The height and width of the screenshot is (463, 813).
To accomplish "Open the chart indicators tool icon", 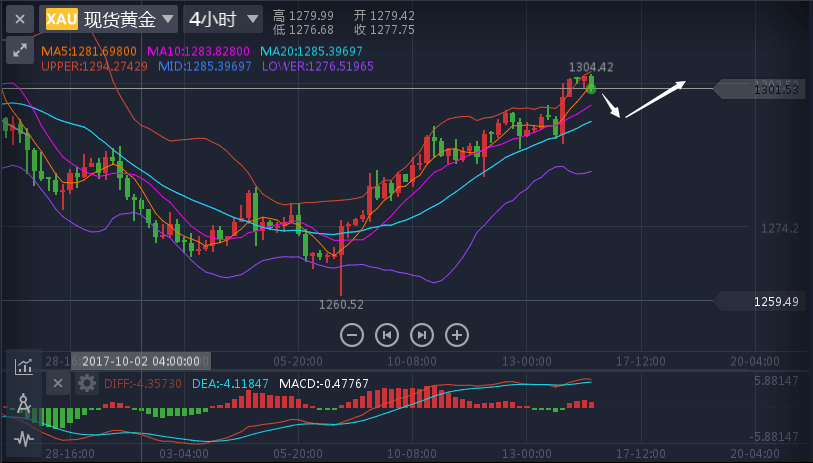I will 23,366.
